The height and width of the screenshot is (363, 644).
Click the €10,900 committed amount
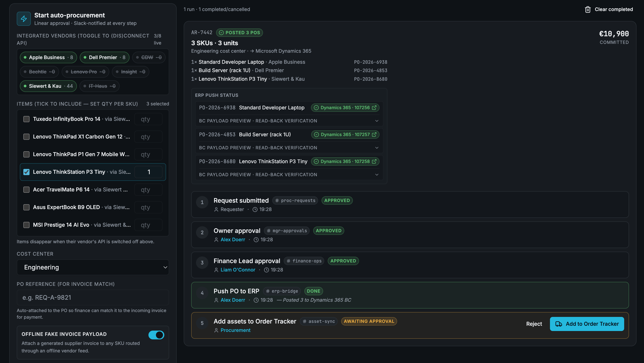click(x=614, y=34)
